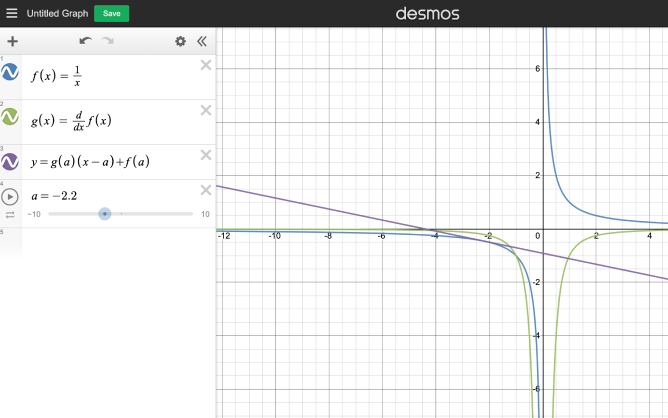Open the expression list settings gear
Viewport: 668px width, 418px height.
[180, 41]
